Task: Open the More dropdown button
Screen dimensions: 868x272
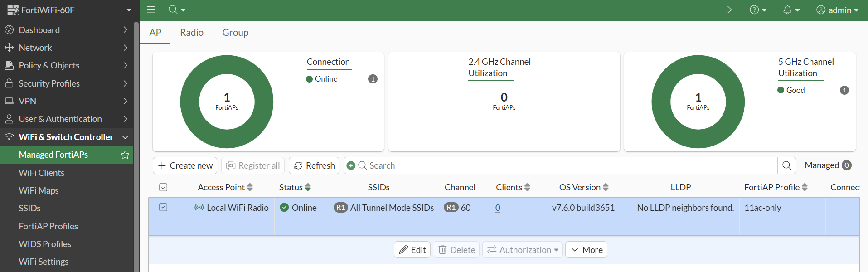Action: click(x=586, y=250)
